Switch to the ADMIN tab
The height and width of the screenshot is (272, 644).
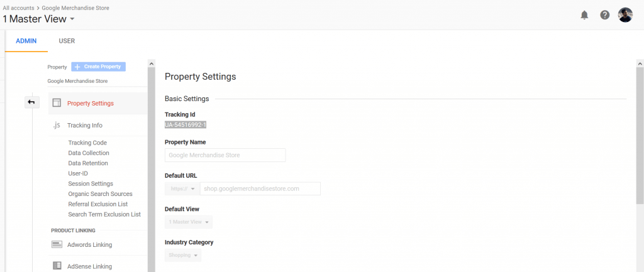26,41
